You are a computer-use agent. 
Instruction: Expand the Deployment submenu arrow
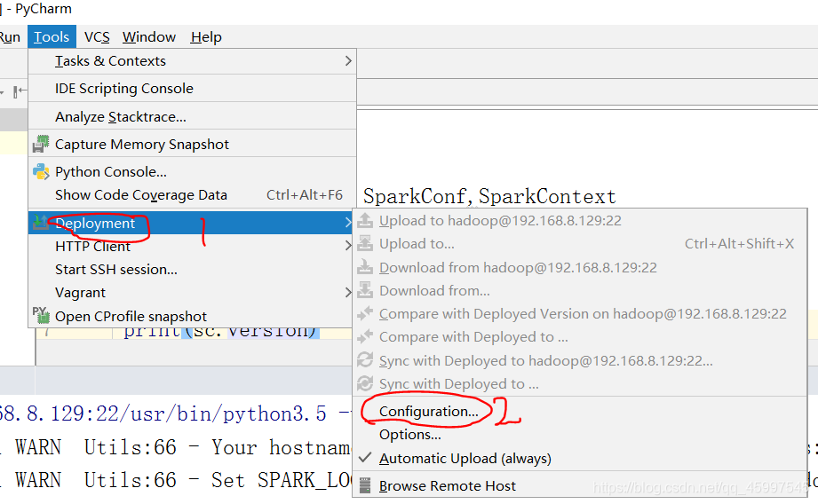[x=348, y=223]
